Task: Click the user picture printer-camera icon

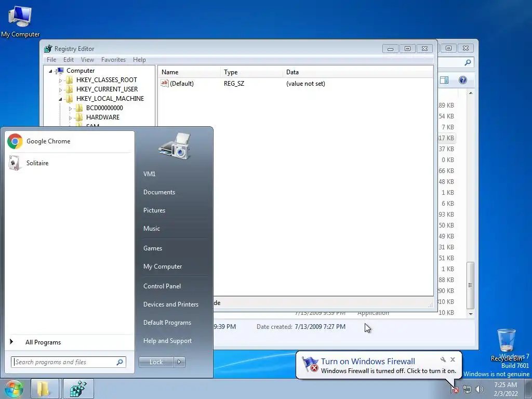Action: (175, 146)
